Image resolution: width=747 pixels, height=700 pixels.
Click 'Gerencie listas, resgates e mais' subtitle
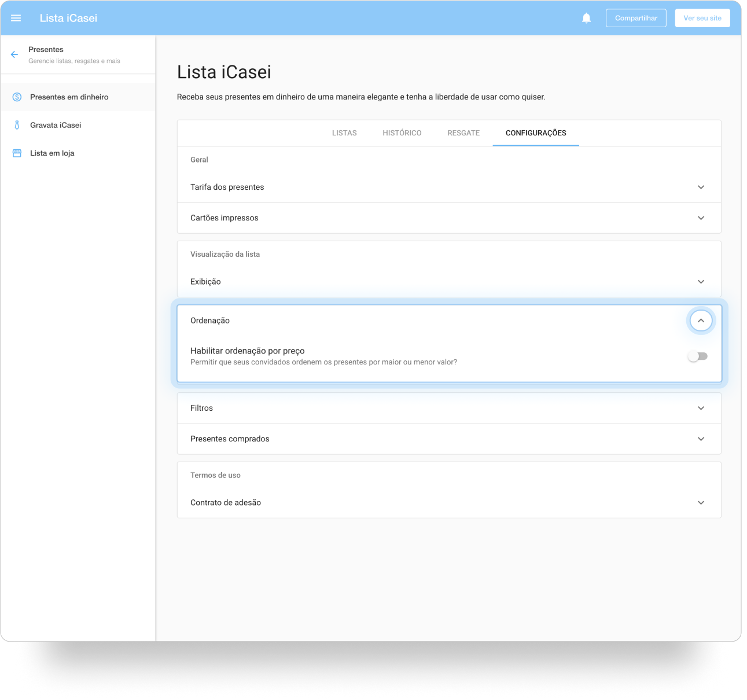click(74, 61)
